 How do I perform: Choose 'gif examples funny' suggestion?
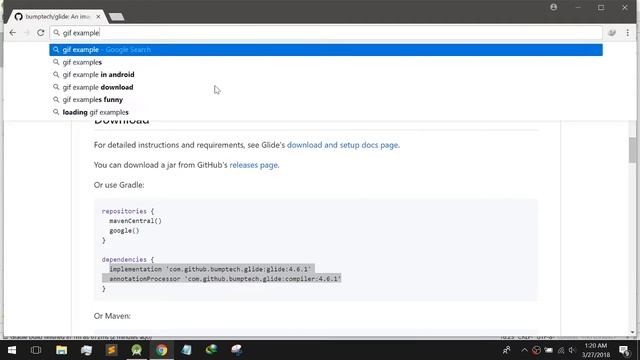(x=326, y=100)
